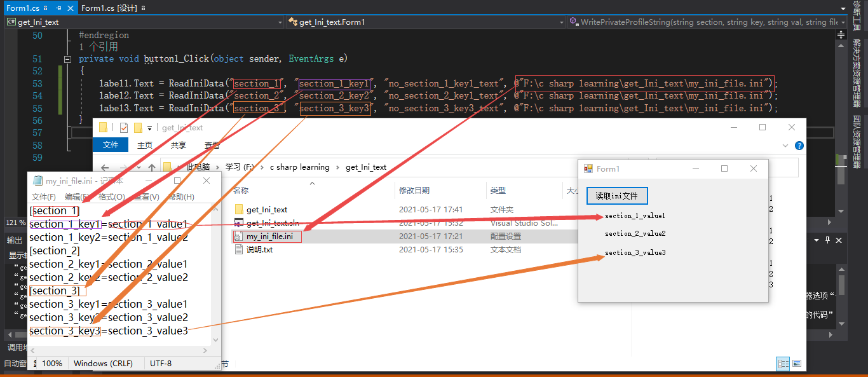Switch Explorer to large thumbnails view
The width and height of the screenshot is (868, 377).
[797, 363]
